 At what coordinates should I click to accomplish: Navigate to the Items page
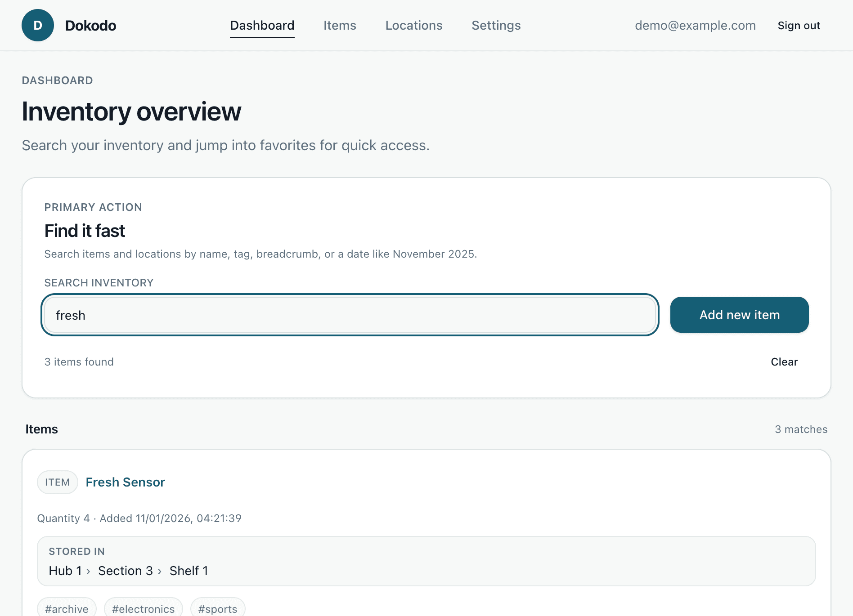click(340, 26)
